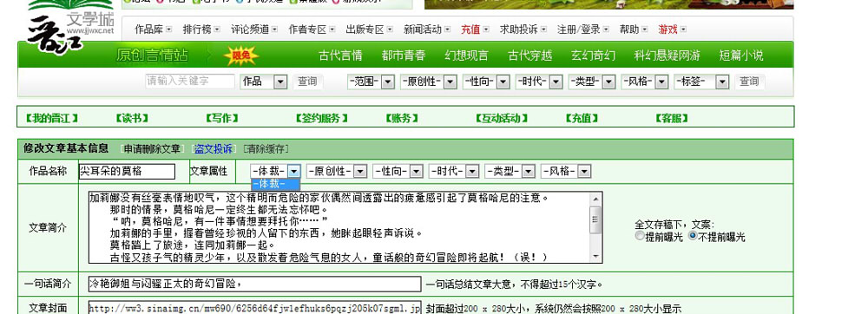Open the 作品库 menu arrow icon
The width and height of the screenshot is (868, 314).
click(168, 29)
